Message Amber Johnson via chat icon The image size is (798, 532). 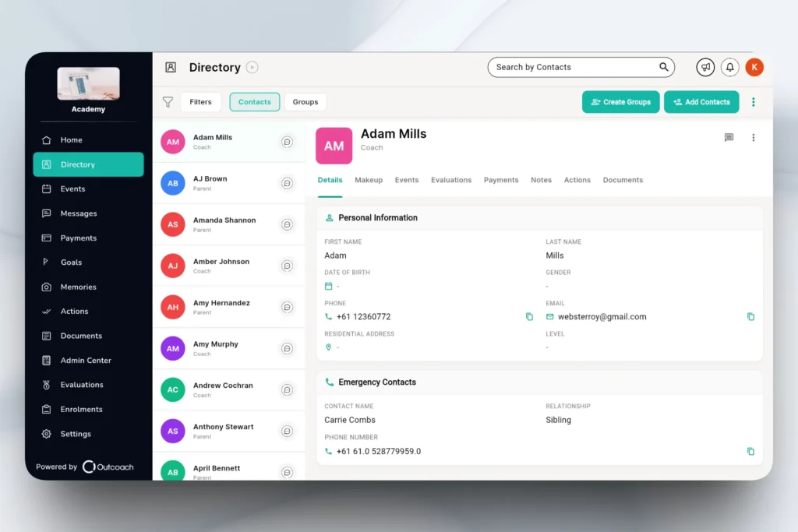[x=287, y=266]
